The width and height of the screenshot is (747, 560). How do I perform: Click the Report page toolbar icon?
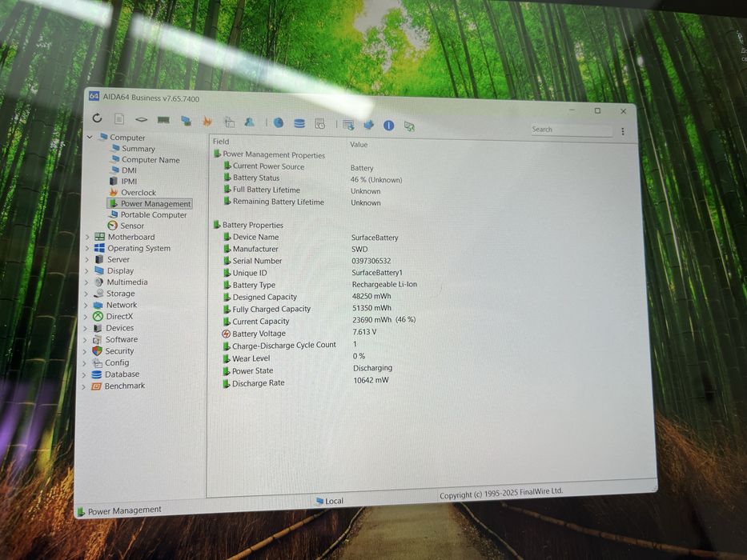point(119,118)
